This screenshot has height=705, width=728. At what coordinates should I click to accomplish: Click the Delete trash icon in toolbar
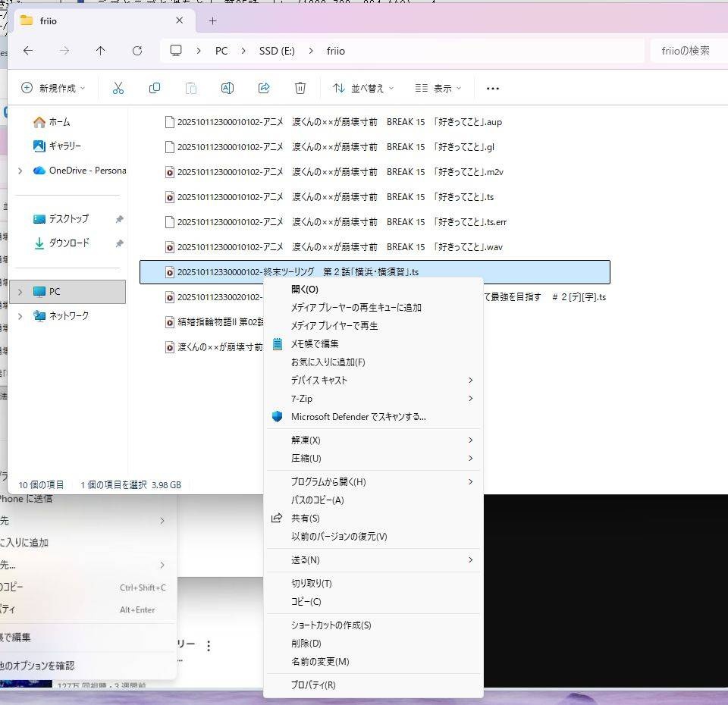pyautogui.click(x=300, y=88)
